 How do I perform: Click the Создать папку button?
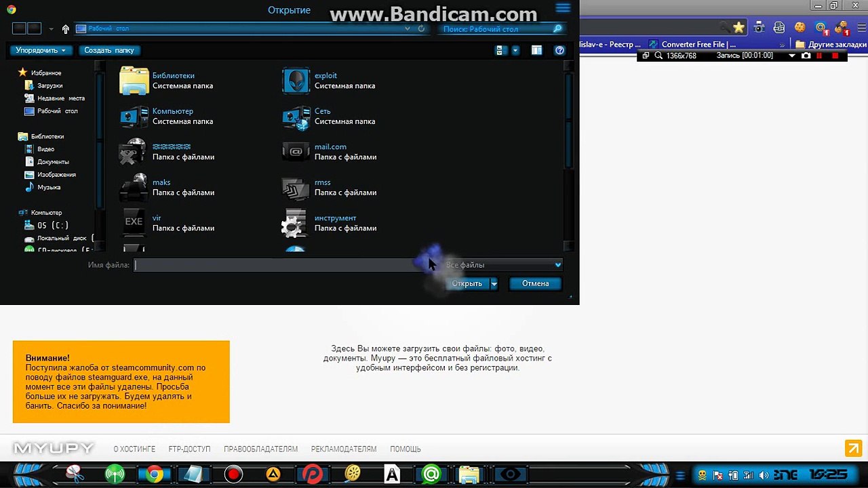point(109,50)
